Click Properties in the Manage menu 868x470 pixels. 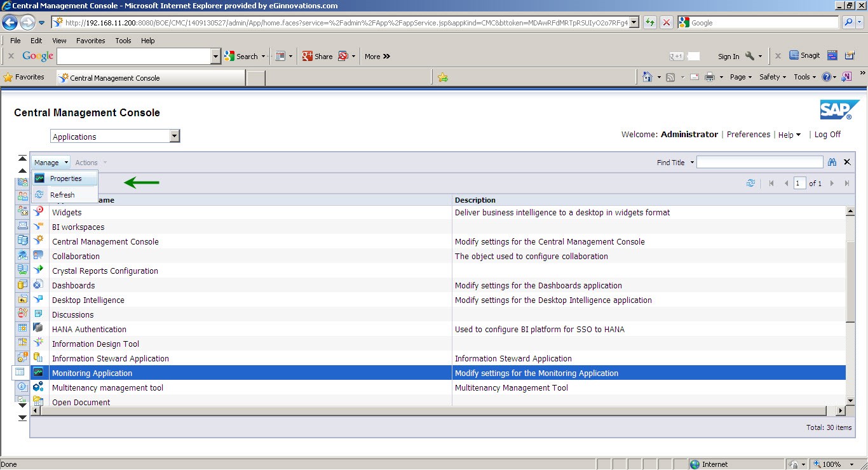click(x=65, y=178)
